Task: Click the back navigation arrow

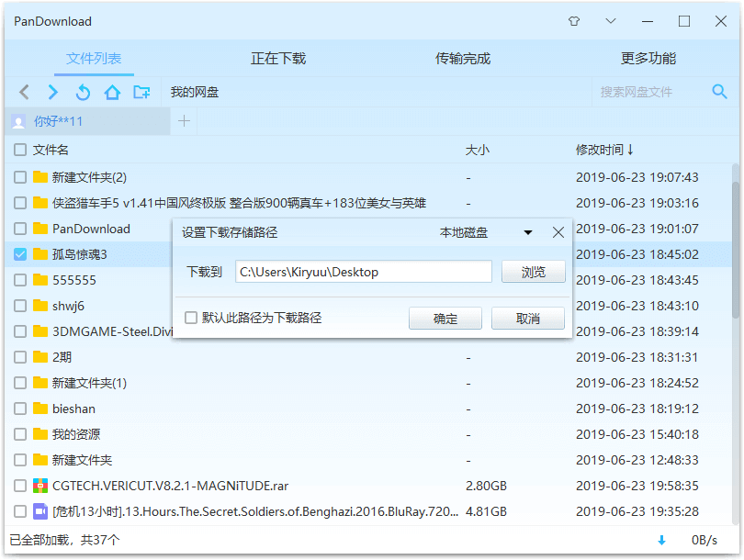Action: coord(25,92)
